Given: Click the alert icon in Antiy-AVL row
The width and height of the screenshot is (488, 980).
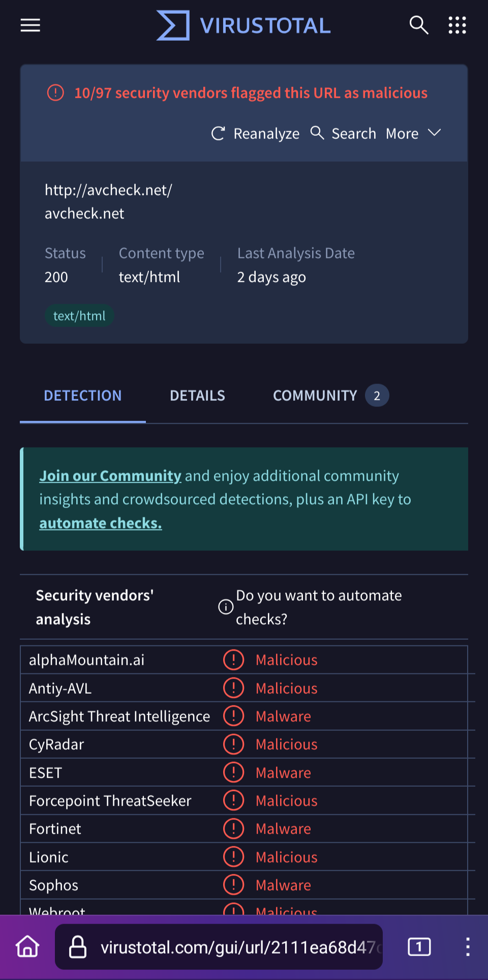Looking at the screenshot, I should click(233, 688).
